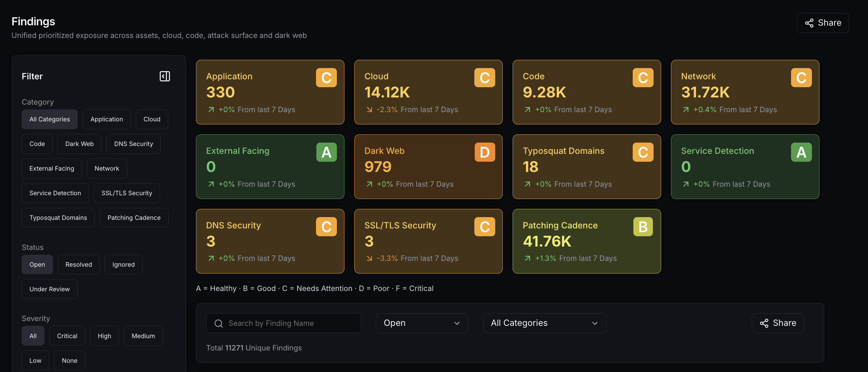Click the share icon beside All Categories dropdown
Image resolution: width=868 pixels, height=372 pixels.
764,323
